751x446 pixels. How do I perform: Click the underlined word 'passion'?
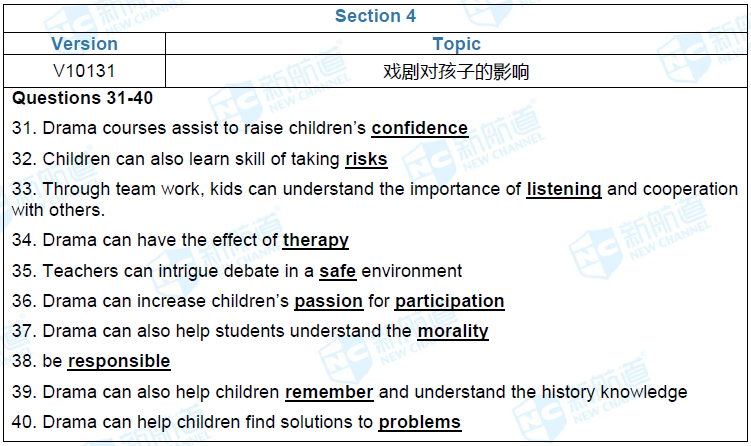click(x=328, y=301)
